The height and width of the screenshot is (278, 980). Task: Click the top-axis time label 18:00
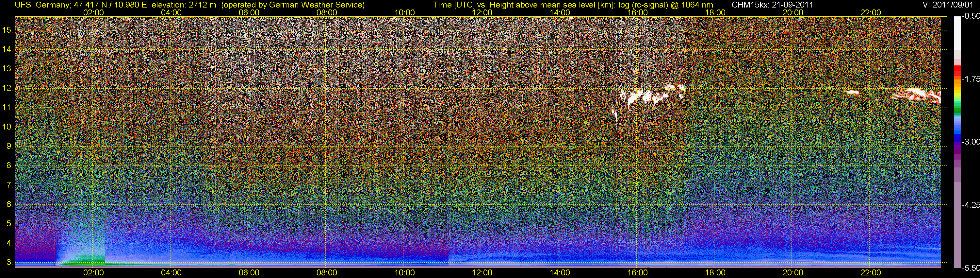pyautogui.click(x=715, y=12)
